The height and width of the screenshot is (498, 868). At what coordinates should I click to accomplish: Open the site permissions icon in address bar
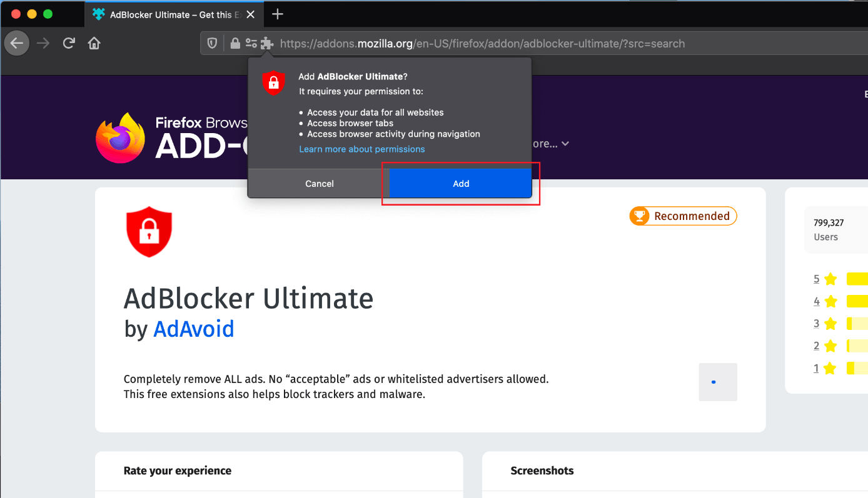click(251, 43)
